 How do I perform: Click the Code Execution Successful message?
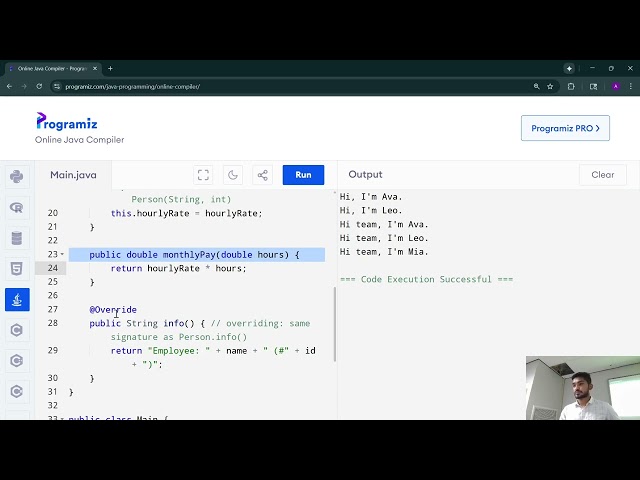427,279
